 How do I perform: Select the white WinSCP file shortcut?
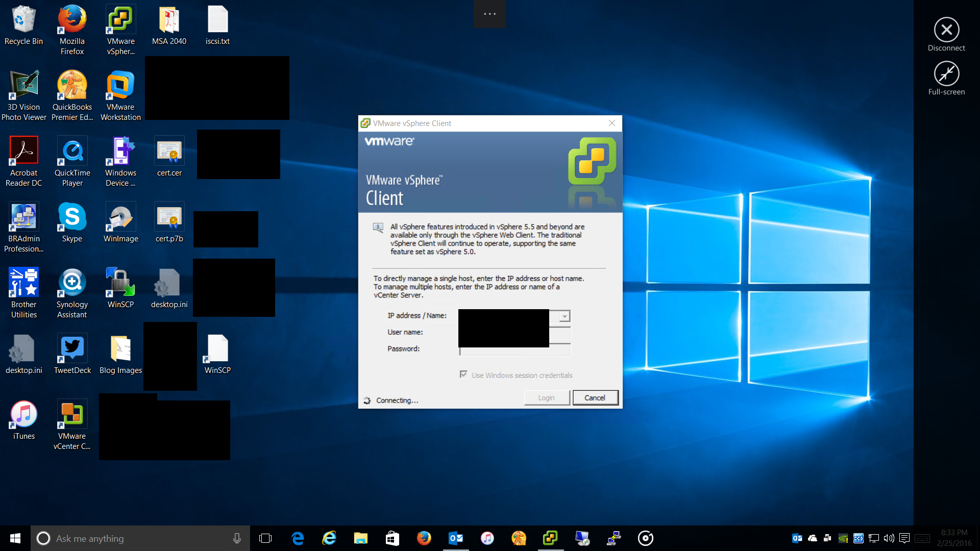pos(217,355)
